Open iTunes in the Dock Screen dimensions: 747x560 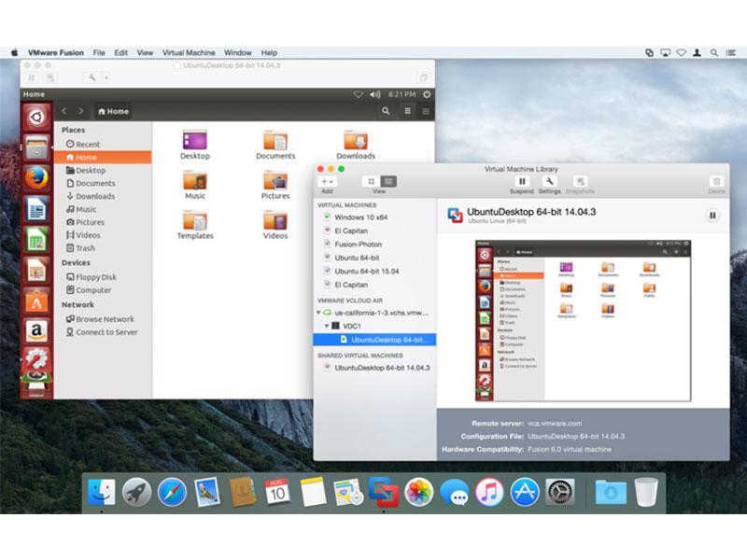coord(489,492)
